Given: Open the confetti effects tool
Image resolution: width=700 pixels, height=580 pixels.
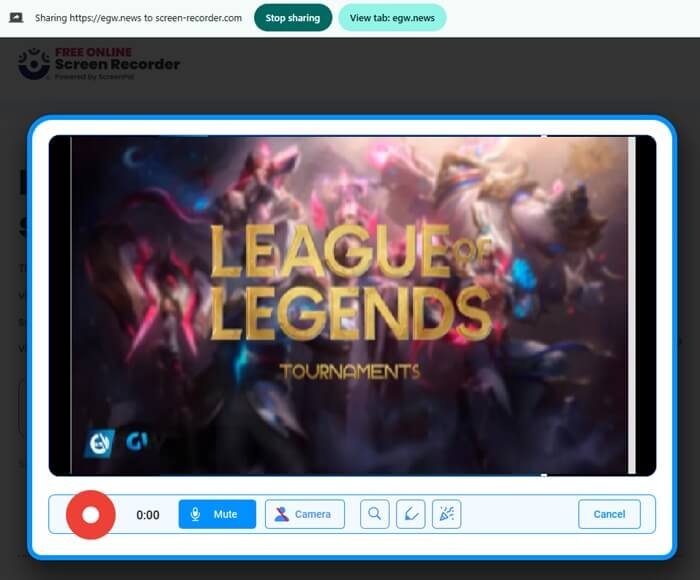Looking at the screenshot, I should click(x=446, y=514).
